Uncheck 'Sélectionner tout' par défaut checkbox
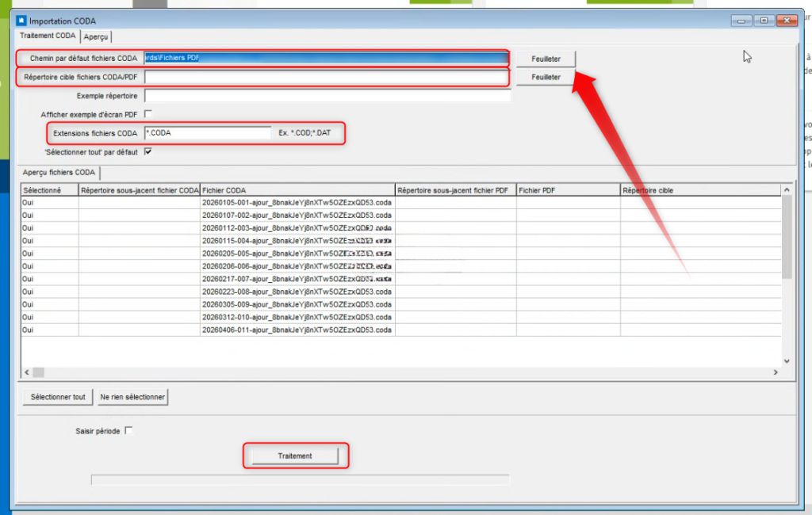Viewport: 812px width, 515px height. coord(148,151)
